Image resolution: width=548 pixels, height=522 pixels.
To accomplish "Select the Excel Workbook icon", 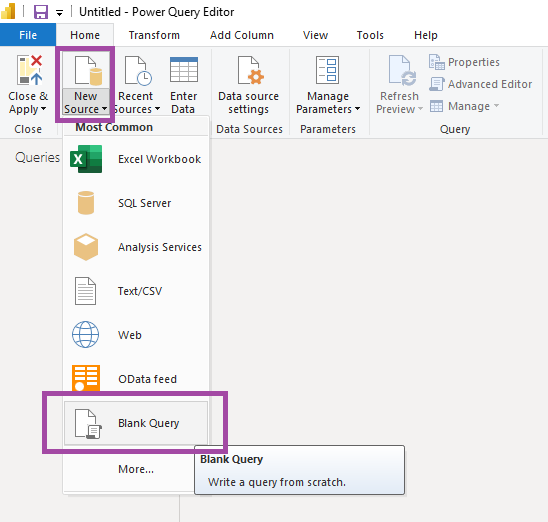I will click(86, 159).
